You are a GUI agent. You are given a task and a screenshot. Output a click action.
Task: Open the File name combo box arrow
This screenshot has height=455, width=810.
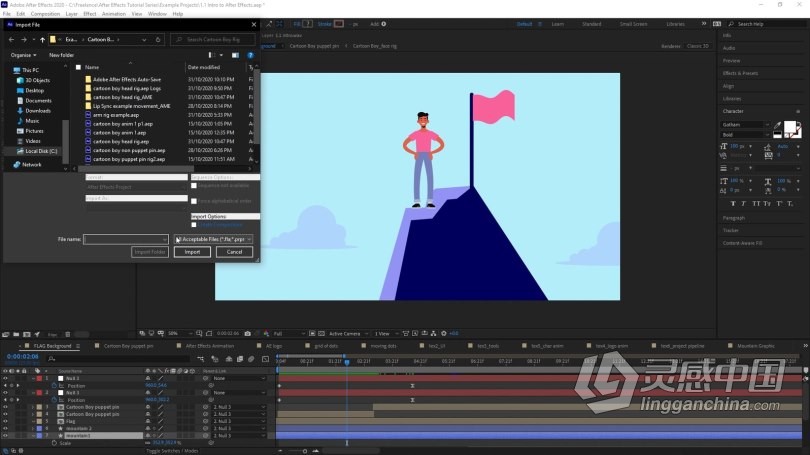point(165,239)
